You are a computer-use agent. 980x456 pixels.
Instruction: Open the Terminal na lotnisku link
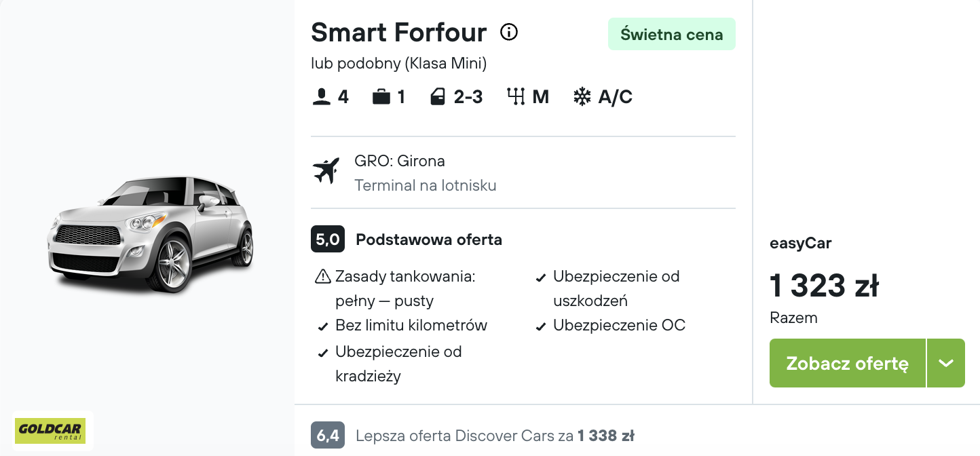click(426, 185)
